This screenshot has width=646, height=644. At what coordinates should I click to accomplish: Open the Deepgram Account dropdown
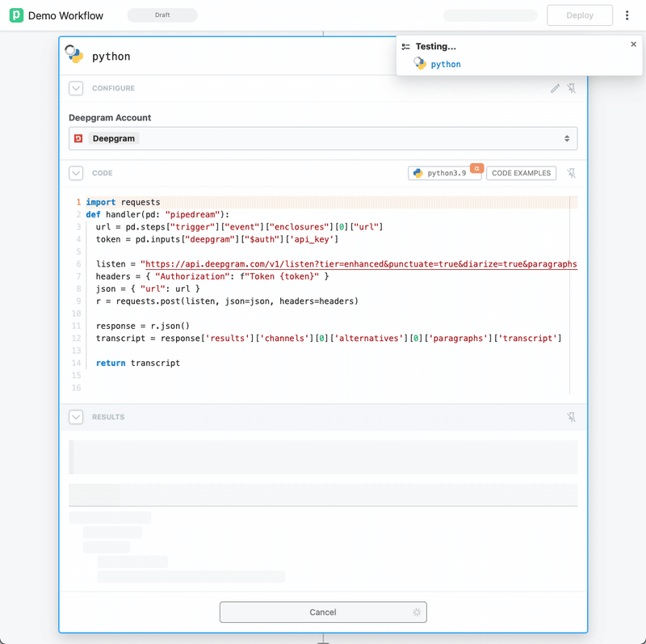[323, 138]
